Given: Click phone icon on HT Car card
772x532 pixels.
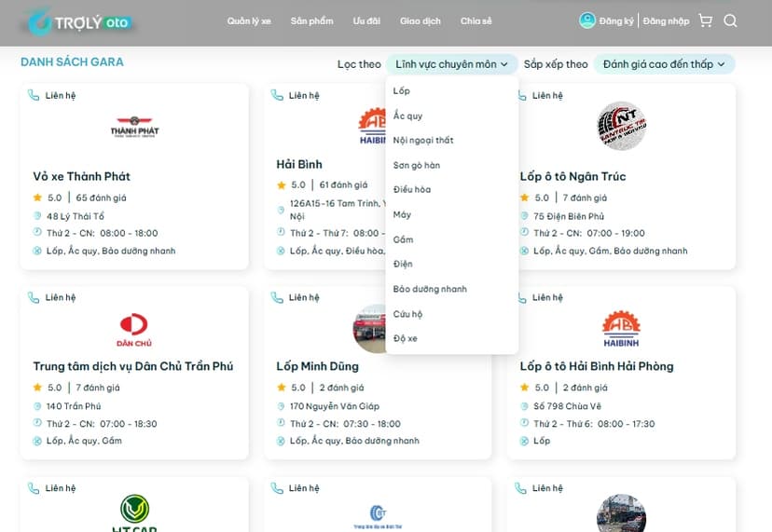Looking at the screenshot, I should coord(33,487).
